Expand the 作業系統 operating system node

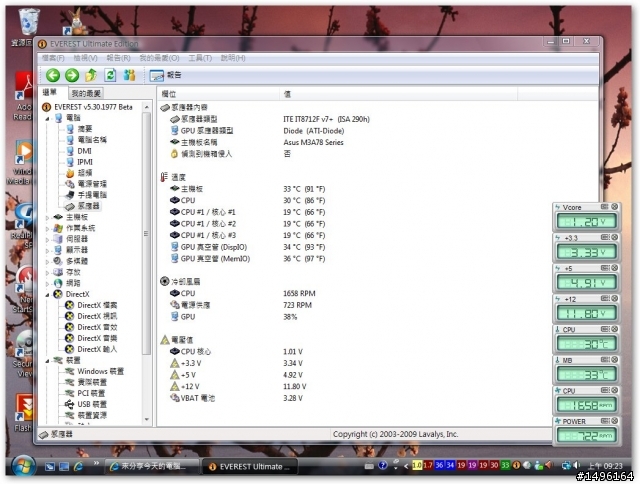click(x=47, y=229)
